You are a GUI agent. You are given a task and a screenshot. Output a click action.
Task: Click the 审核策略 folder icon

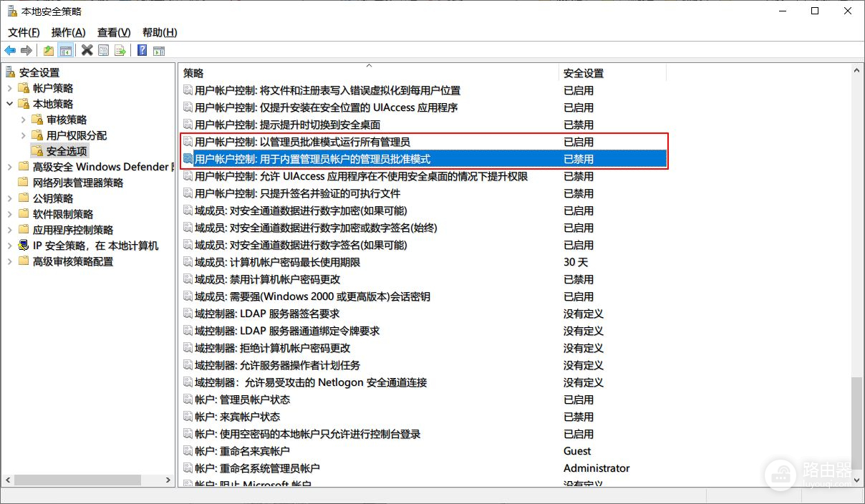pos(38,120)
